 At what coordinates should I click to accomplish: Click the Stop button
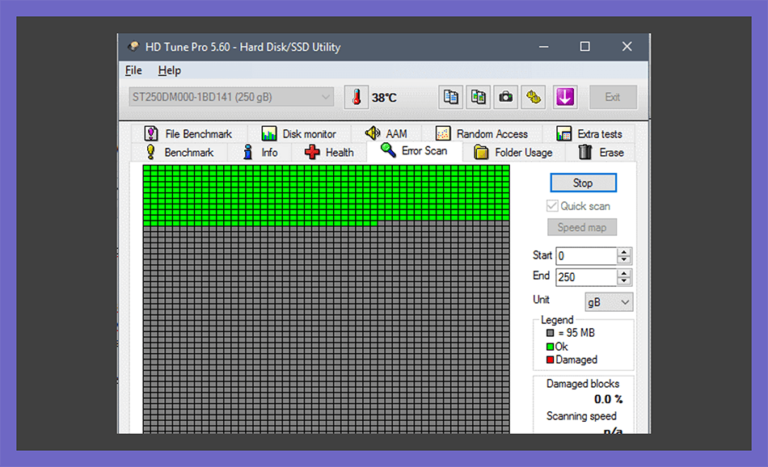pos(583,183)
